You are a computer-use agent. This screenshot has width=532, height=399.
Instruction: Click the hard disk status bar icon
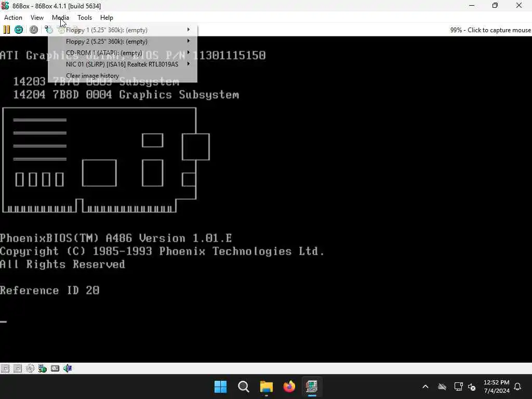click(x=55, y=368)
